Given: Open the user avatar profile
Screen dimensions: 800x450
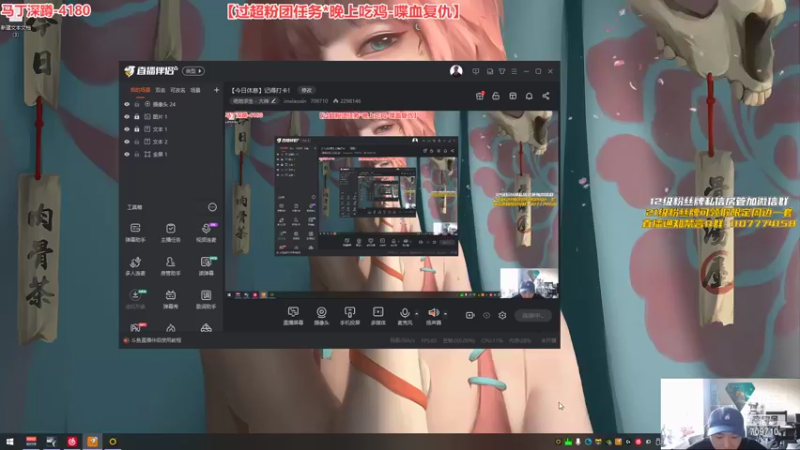Looking at the screenshot, I should coord(456,71).
